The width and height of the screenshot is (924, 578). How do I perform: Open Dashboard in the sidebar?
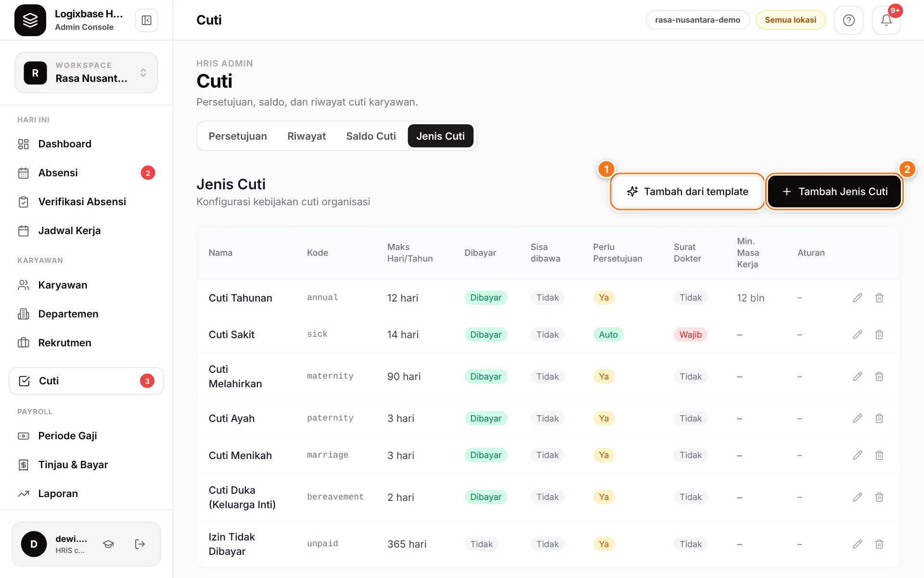[x=86, y=144]
